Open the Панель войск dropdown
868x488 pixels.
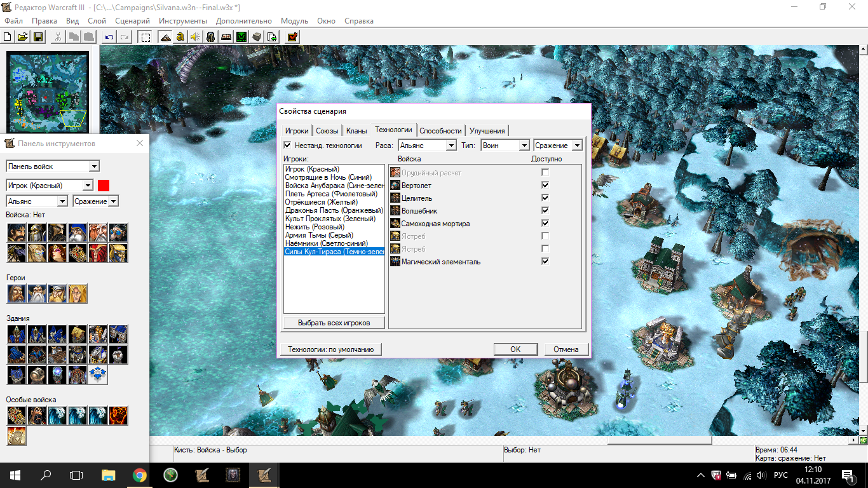tap(53, 166)
